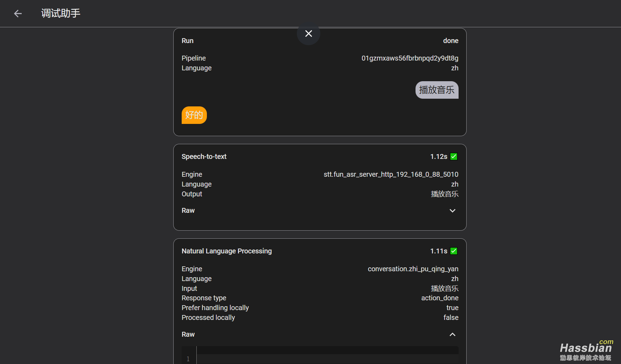This screenshot has height=364, width=621.
Task: Click the 播放音乐 chat bubble
Action: pos(437,90)
